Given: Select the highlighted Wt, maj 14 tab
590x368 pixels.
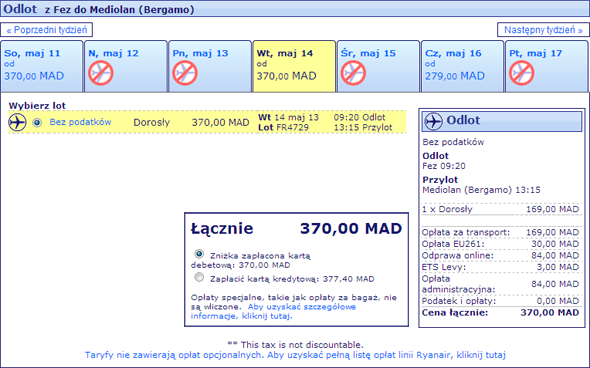Looking at the screenshot, I should point(294,66).
